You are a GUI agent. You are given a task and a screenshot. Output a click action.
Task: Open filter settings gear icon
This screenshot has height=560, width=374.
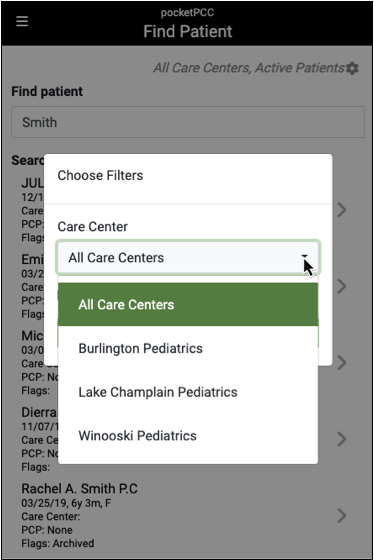(353, 68)
